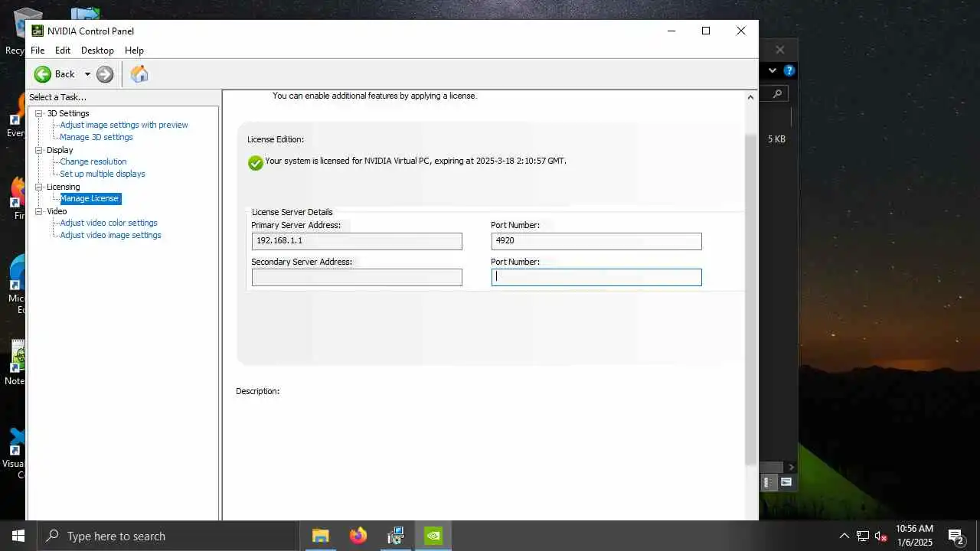Switch to details view in background window

pos(770,482)
